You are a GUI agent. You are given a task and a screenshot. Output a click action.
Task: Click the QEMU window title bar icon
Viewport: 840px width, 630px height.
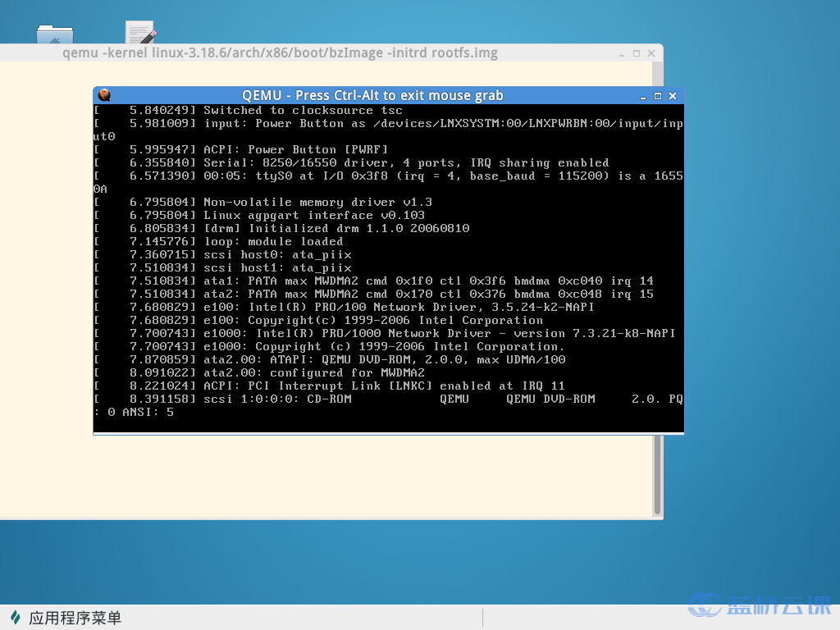pos(104,95)
